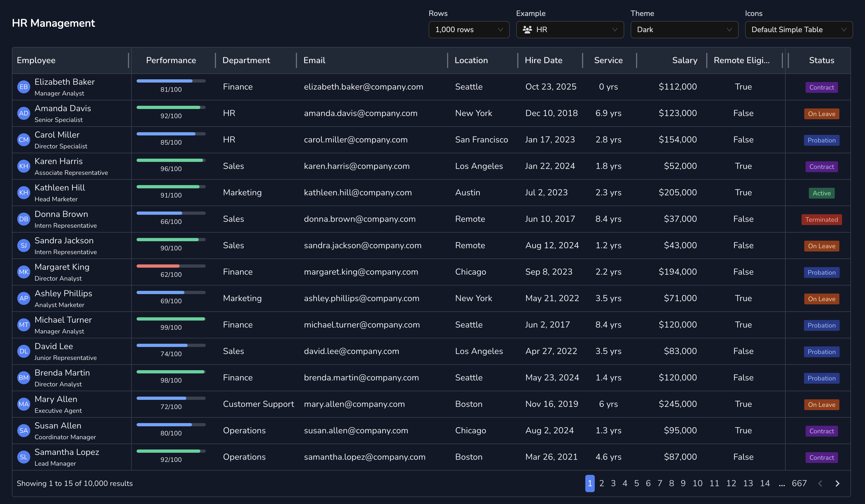Click hire date Mar 26, 2021
Screen dimensions: 865x504
(x=551, y=457)
